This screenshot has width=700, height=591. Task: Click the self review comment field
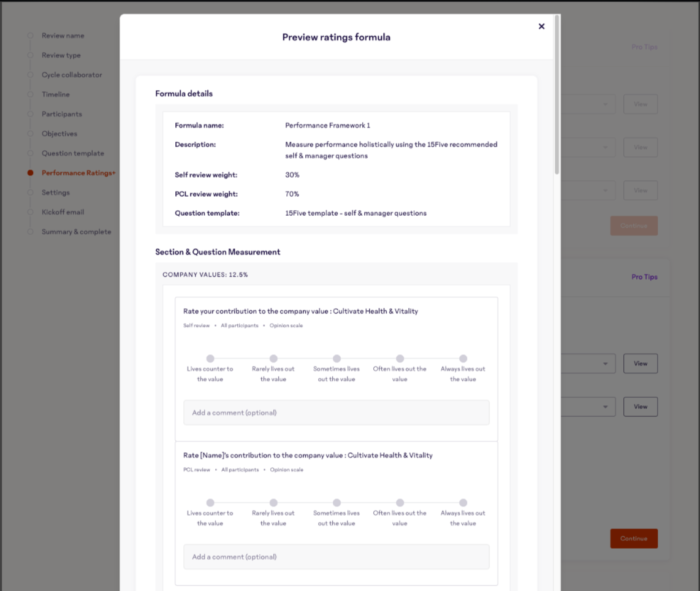pos(336,413)
